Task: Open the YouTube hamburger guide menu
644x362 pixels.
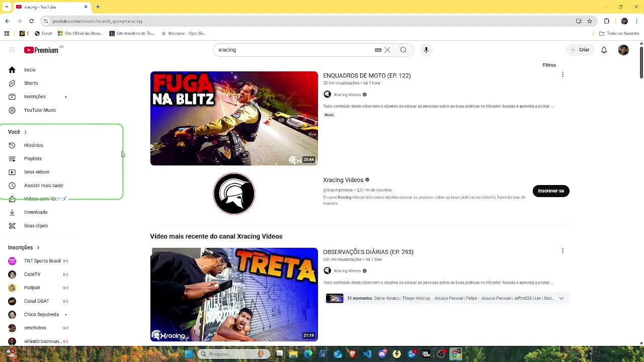Action: [12, 50]
